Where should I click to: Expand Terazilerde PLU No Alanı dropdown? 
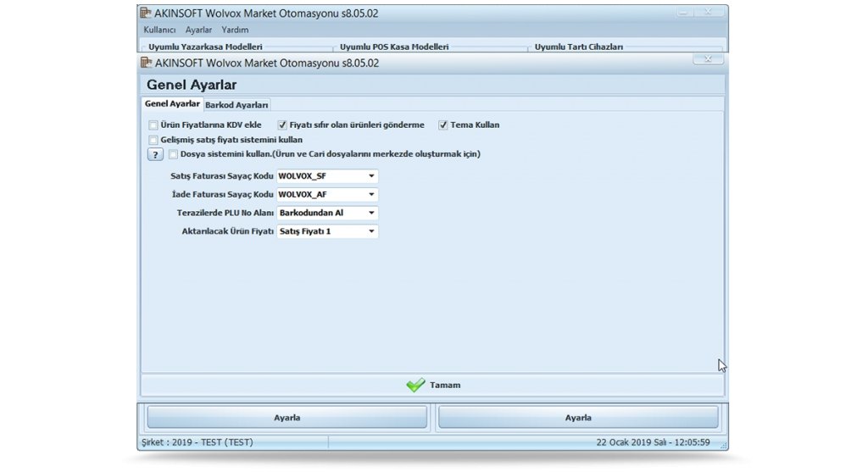click(x=371, y=213)
